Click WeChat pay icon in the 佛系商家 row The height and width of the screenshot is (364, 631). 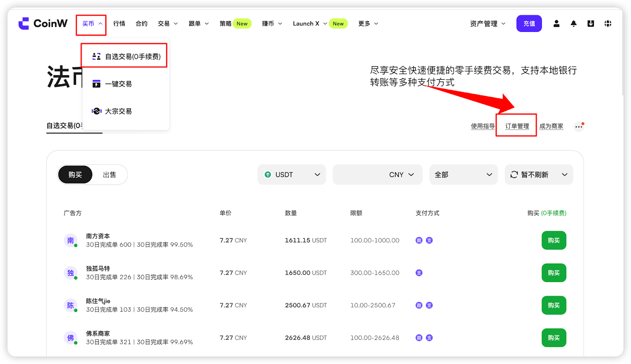pos(419,338)
